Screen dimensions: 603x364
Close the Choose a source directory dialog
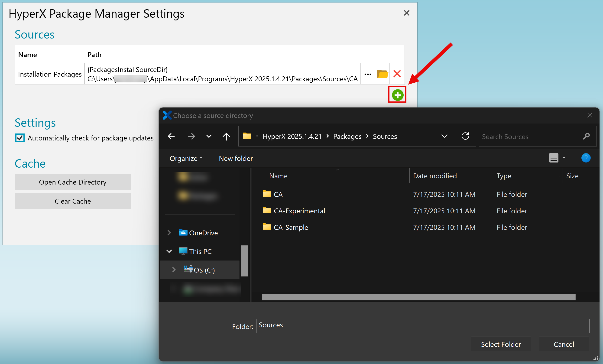[x=590, y=115]
